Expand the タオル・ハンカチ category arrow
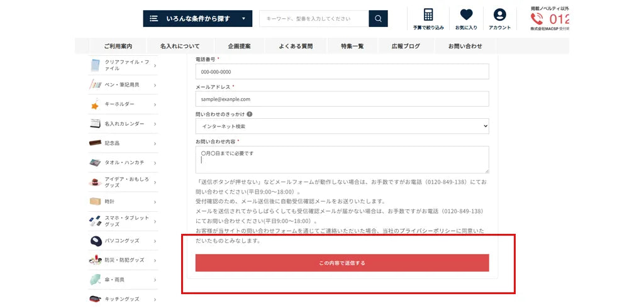This screenshot has width=644, height=308. click(x=155, y=163)
